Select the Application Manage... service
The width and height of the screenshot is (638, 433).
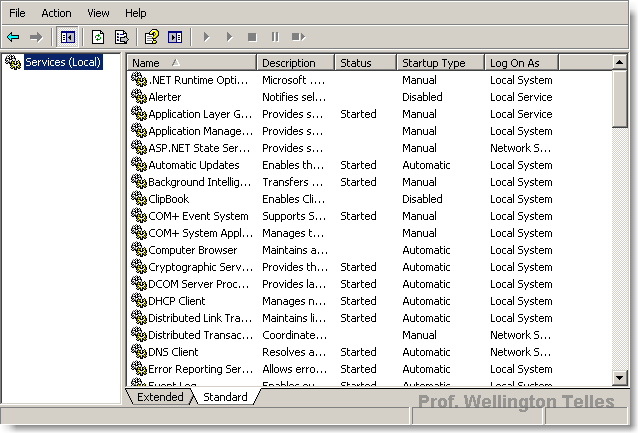click(201, 131)
